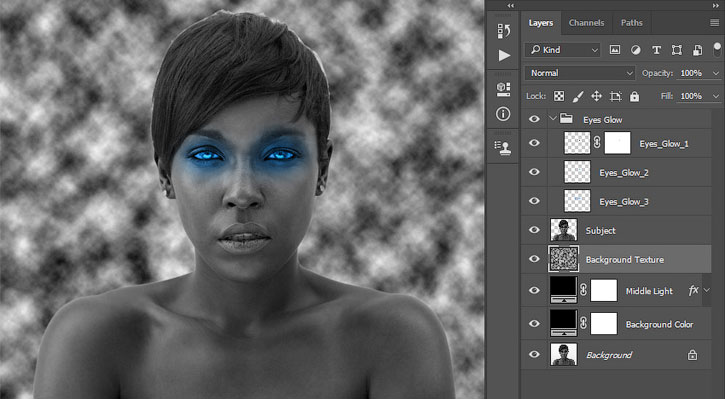This screenshot has height=399, width=725.
Task: Expand Middle Light layer effects arrow
Action: [x=707, y=290]
